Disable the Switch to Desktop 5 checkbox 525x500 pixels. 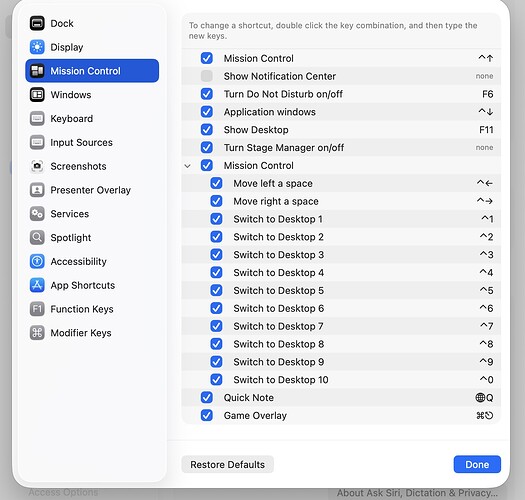pyautogui.click(x=216, y=290)
